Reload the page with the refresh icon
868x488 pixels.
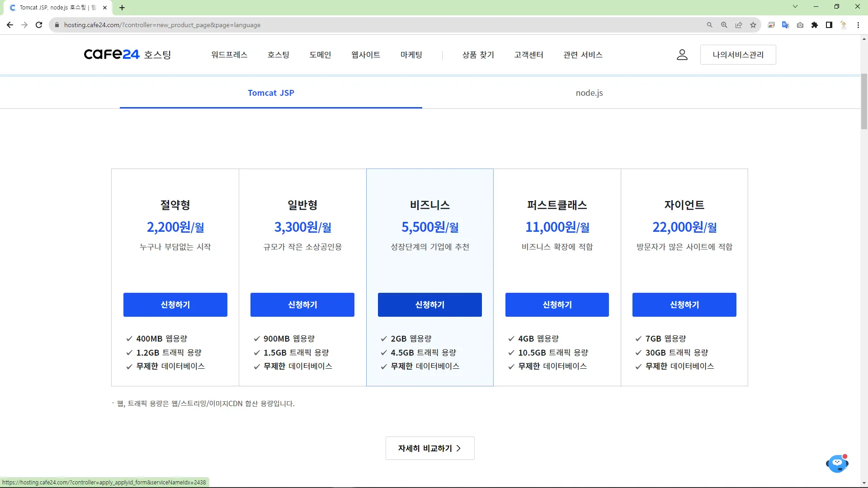coord(39,25)
